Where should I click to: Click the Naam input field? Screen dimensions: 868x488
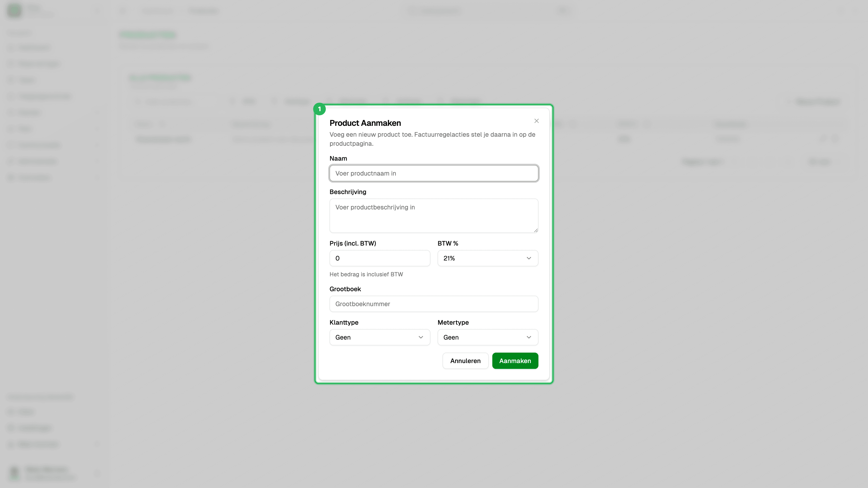pyautogui.click(x=434, y=173)
